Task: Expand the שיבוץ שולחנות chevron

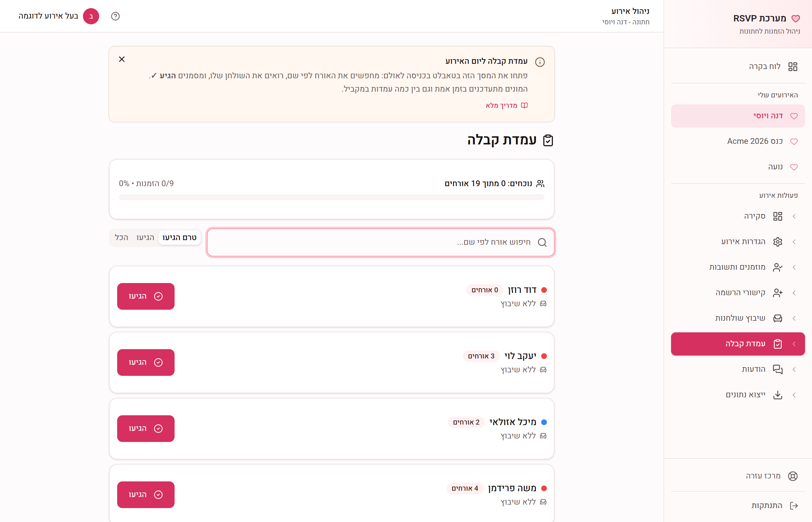Action: [x=794, y=318]
